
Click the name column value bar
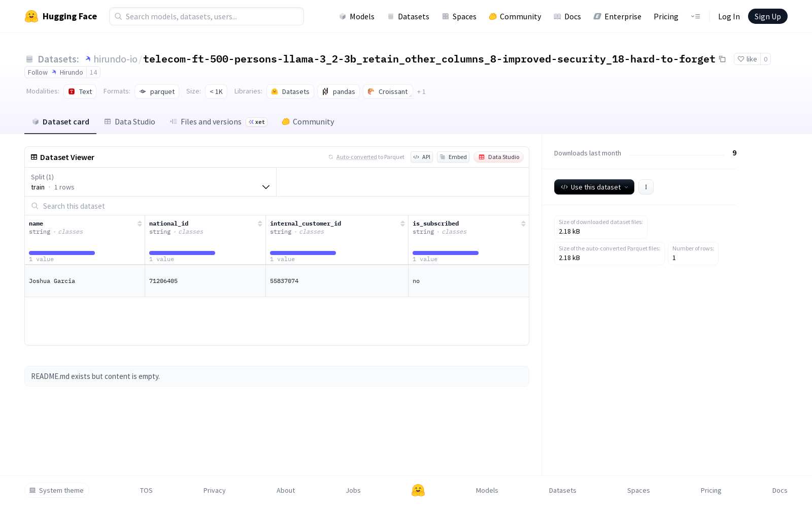[62, 253]
